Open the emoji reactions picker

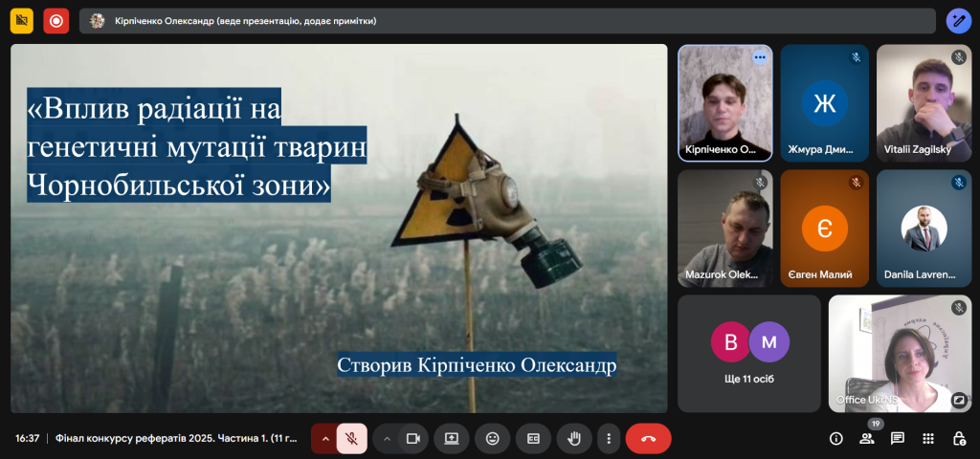pos(493,439)
